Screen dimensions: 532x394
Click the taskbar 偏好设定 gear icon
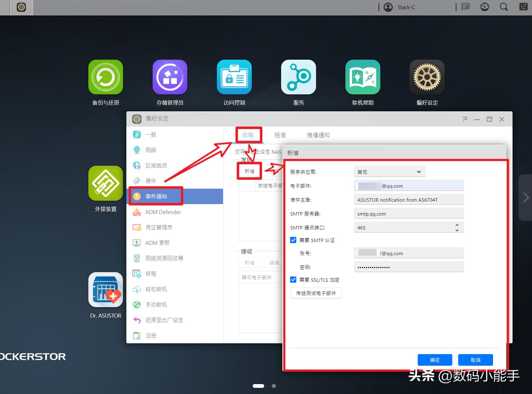21,7
